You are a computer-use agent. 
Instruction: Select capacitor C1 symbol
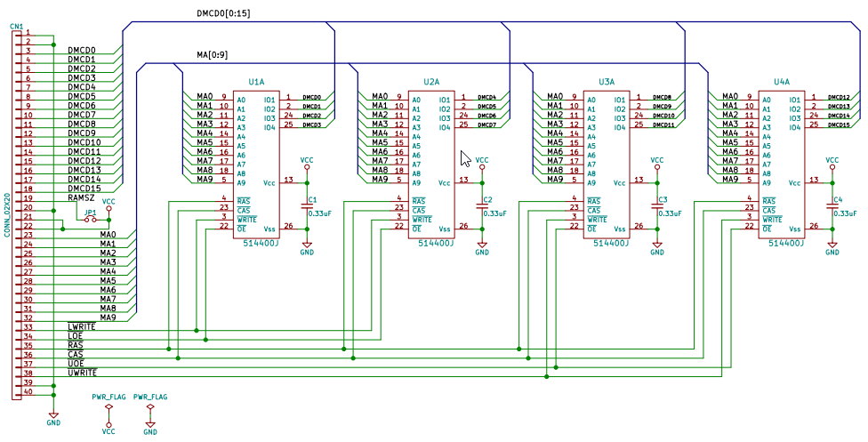point(307,205)
